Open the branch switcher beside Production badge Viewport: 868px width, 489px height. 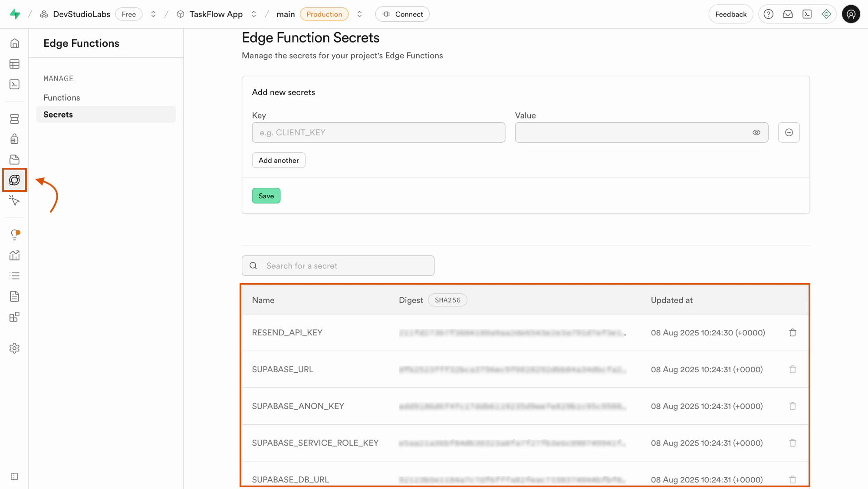coord(359,14)
